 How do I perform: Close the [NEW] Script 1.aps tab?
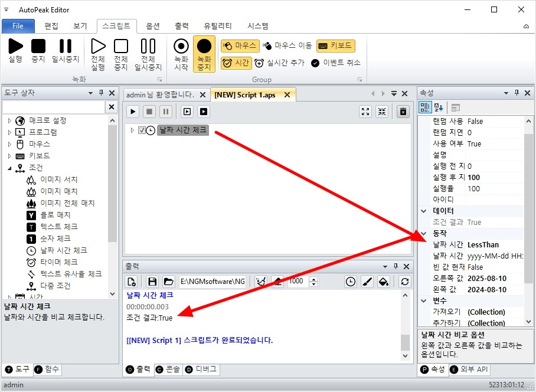tap(287, 94)
